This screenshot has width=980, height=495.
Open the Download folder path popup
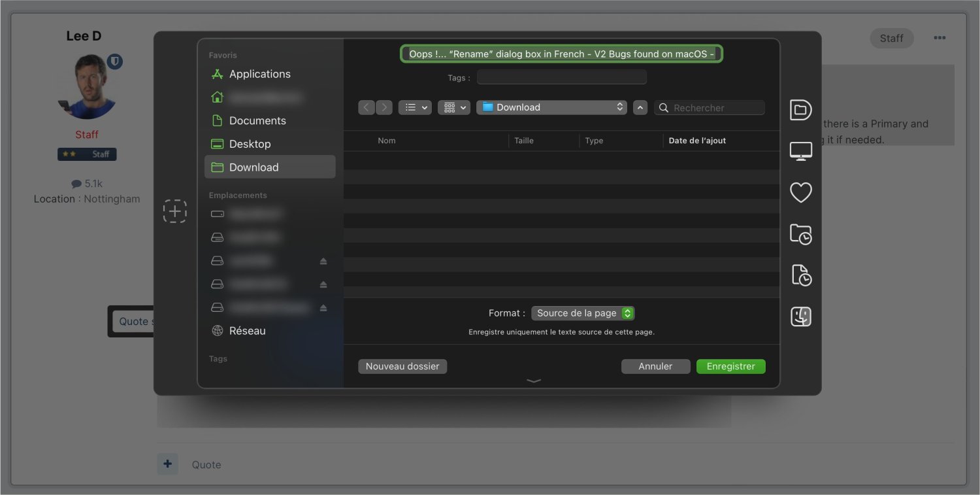(x=551, y=107)
